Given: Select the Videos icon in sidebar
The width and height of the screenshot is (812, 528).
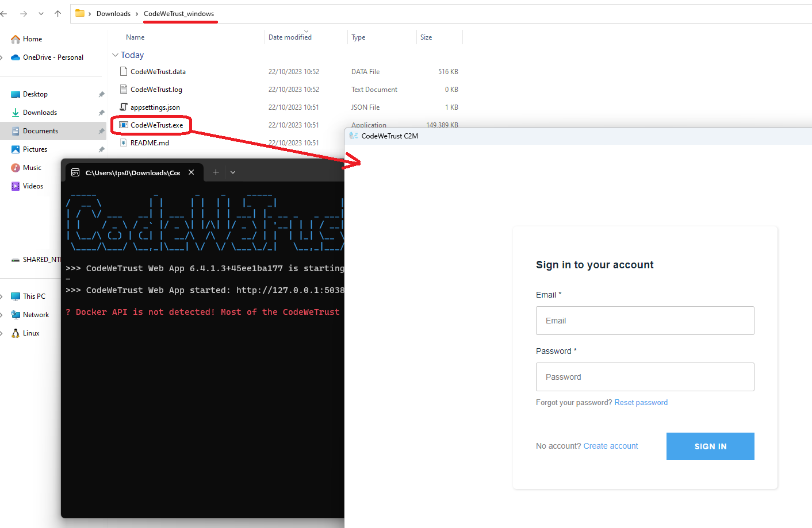Looking at the screenshot, I should click(16, 186).
